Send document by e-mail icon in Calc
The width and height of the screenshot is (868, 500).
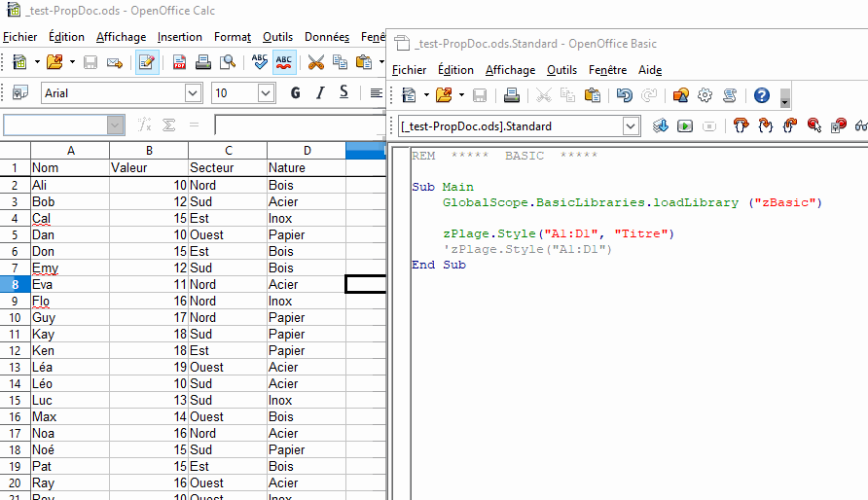(x=115, y=62)
